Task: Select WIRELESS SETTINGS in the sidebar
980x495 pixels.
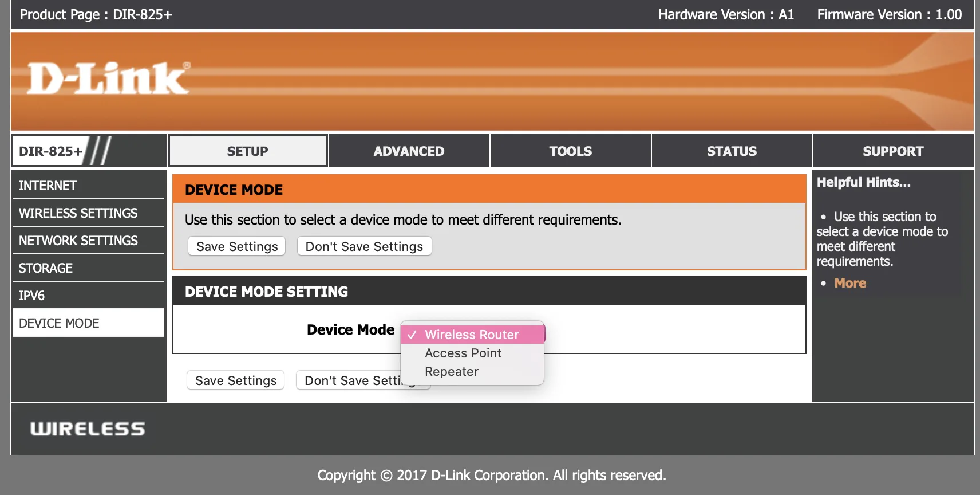Action: point(89,213)
